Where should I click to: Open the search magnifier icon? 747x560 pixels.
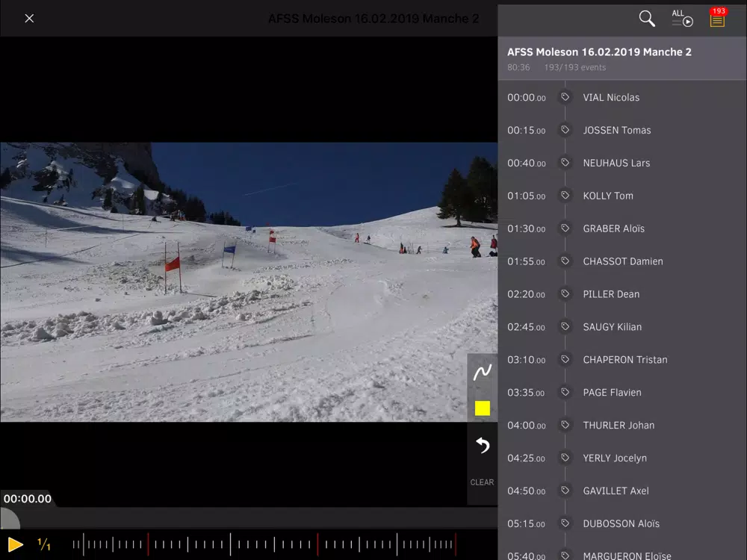(646, 19)
